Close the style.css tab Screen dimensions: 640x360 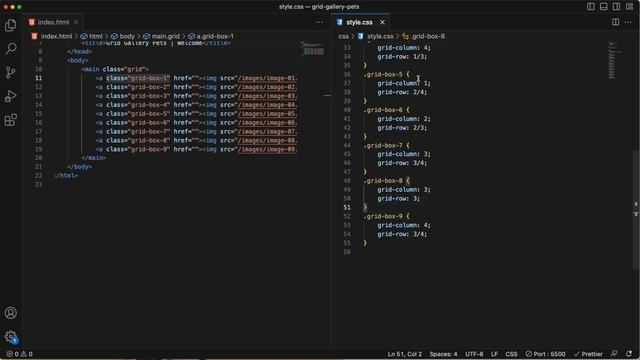point(382,22)
